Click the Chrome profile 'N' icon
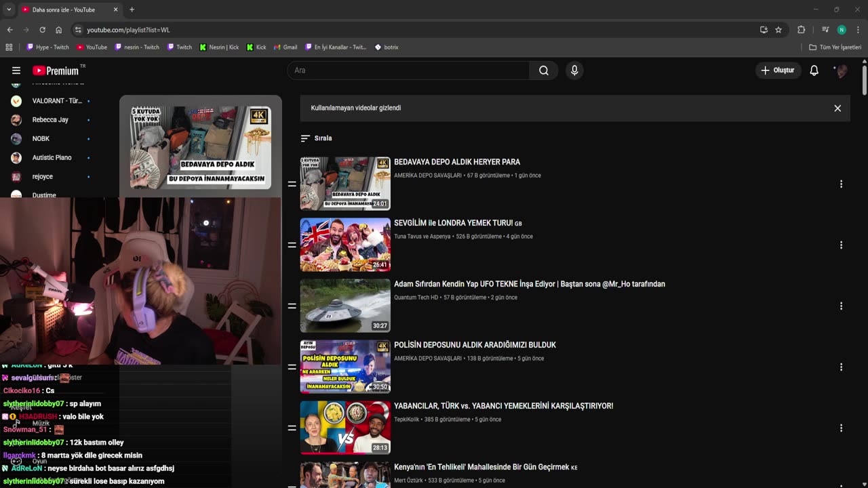868x488 pixels. [x=842, y=30]
